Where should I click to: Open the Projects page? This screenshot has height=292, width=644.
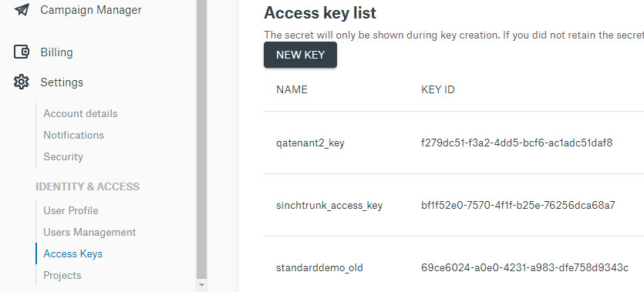pyautogui.click(x=62, y=275)
